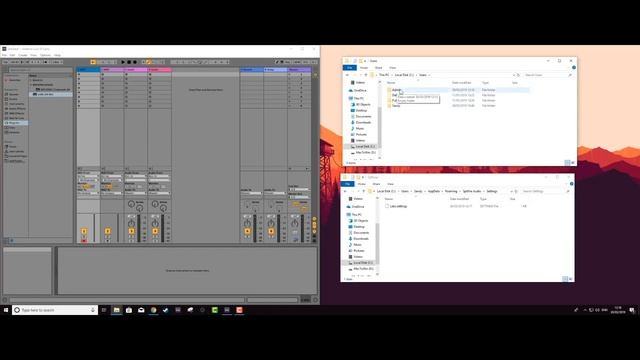
Task: Open A Reverb Audio To chooser
Action: pos(251,193)
